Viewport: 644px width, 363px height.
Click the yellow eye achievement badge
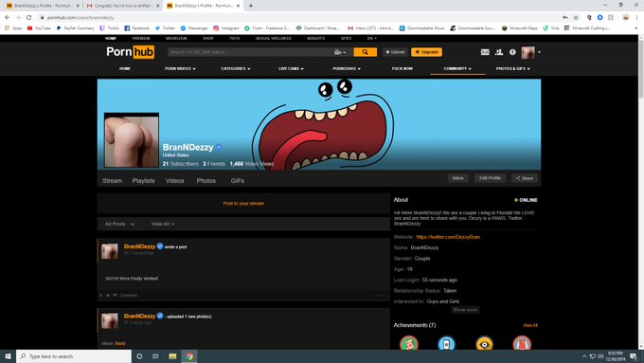click(x=484, y=343)
